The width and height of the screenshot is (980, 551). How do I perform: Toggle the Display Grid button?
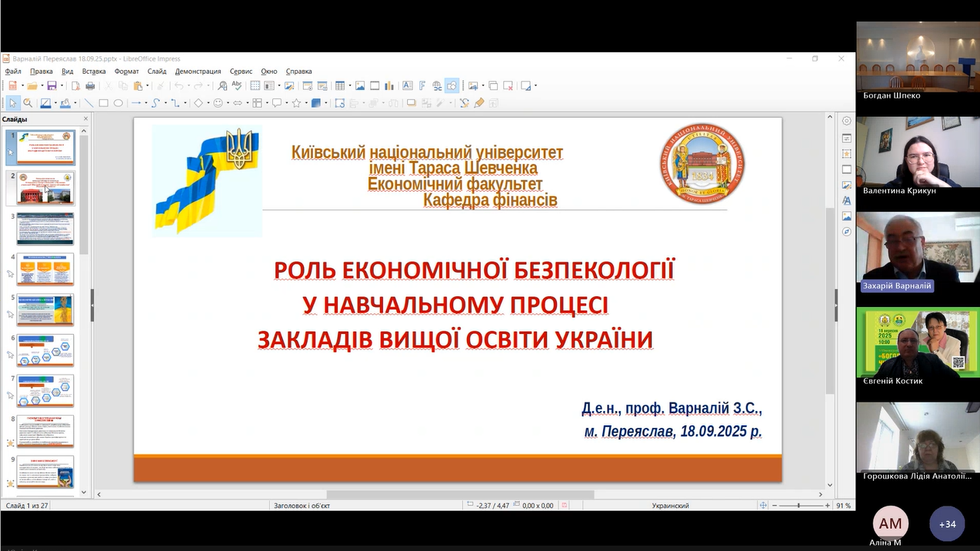[x=255, y=86]
